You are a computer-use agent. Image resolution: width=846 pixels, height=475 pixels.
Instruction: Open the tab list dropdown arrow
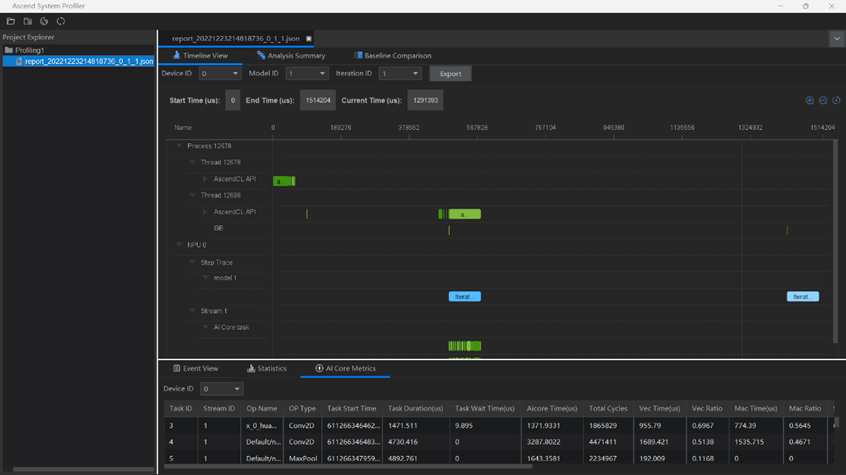[836, 39]
